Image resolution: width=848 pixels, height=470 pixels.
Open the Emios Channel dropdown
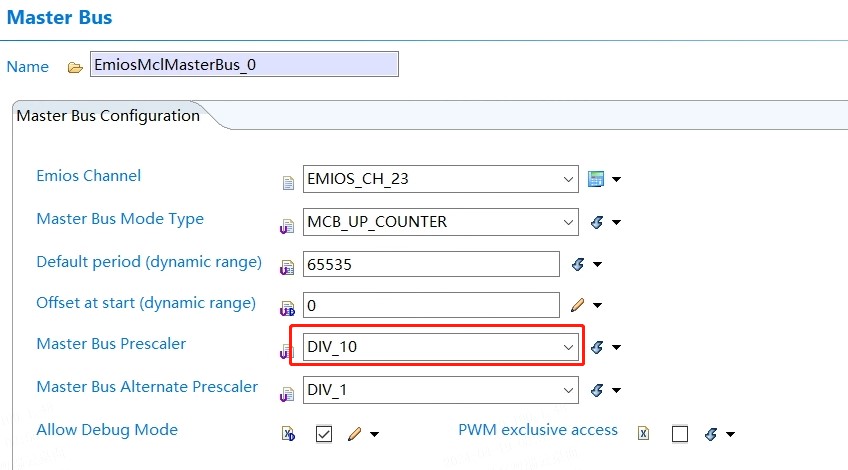pyautogui.click(x=568, y=180)
